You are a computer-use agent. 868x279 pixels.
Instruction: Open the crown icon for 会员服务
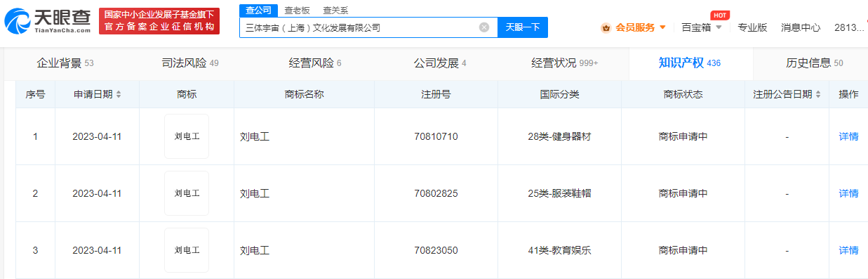606,28
